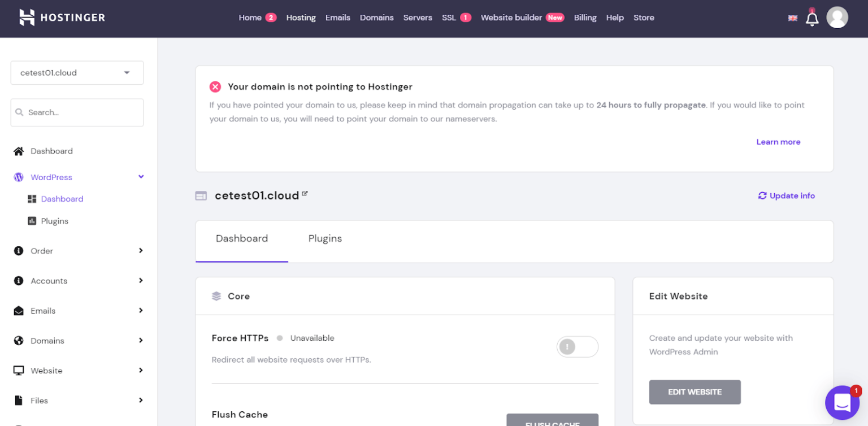This screenshot has height=426, width=868.
Task: Click the red error icon in domain alert
Action: 215,87
